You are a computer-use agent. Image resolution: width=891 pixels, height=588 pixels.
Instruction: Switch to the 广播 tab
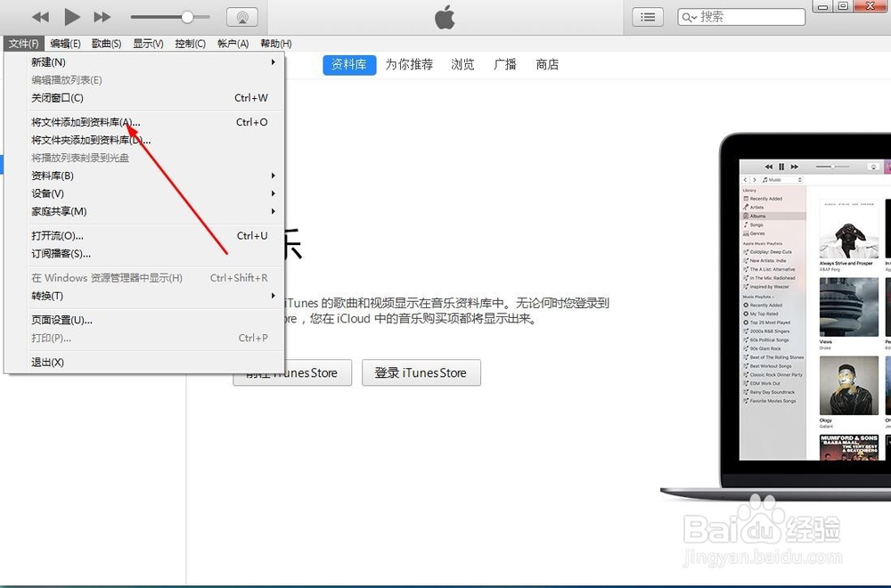point(504,65)
